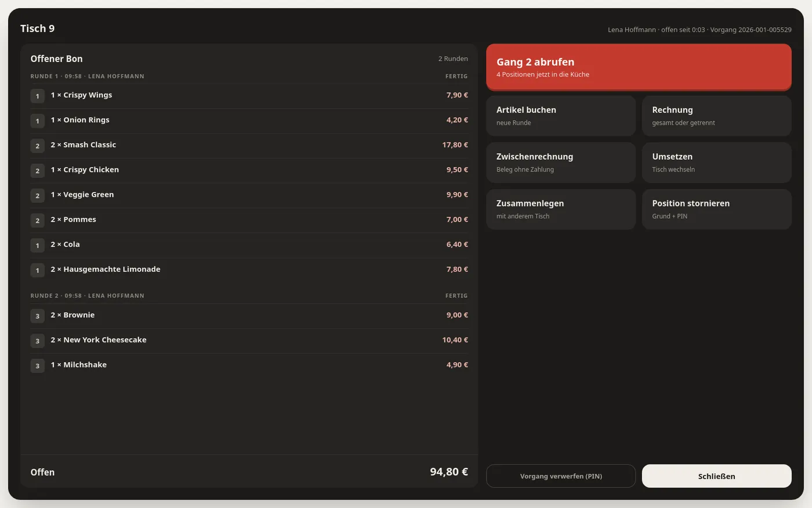The width and height of the screenshot is (812, 508).
Task: Click course badge beside Pommes
Action: (37, 221)
